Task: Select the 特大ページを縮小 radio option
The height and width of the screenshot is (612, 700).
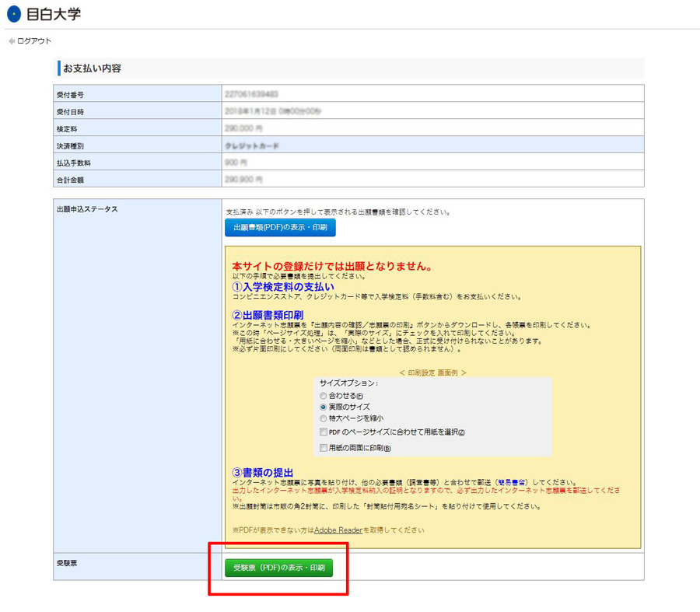Action: (324, 418)
